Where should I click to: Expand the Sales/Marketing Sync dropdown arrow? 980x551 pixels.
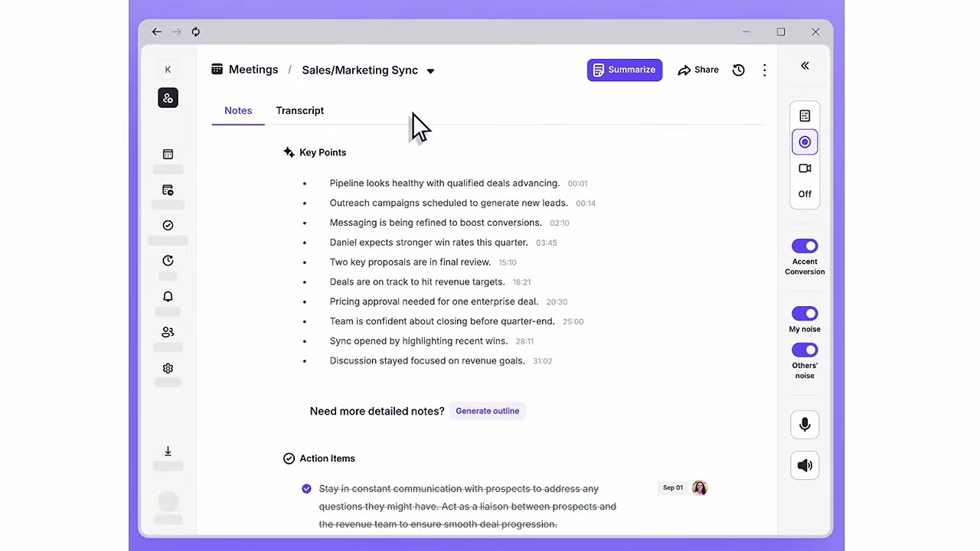(430, 70)
